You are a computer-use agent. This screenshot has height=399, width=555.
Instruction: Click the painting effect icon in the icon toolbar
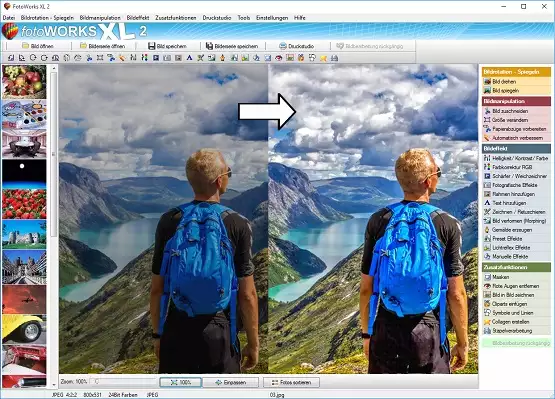click(223, 57)
